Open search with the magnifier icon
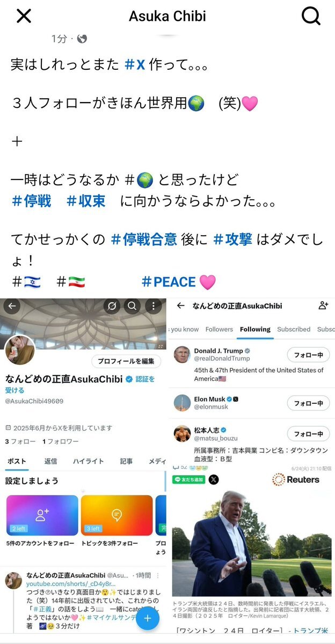The height and width of the screenshot is (644, 335). [x=311, y=16]
